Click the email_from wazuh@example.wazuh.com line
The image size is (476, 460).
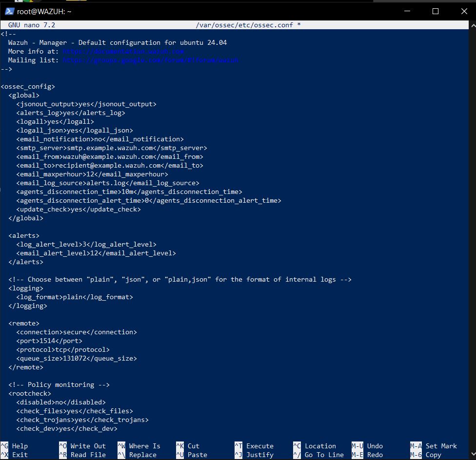coord(110,157)
